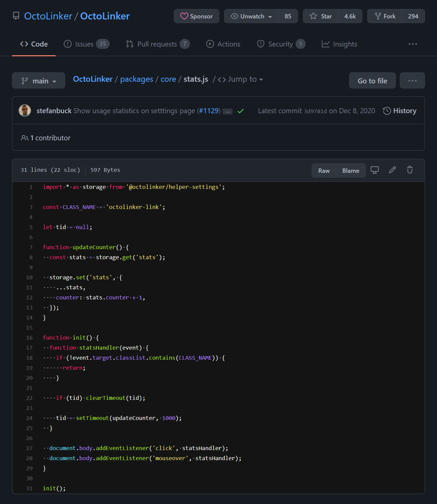Image resolution: width=437 pixels, height=504 pixels.
Task: Click the 'click' event string
Action: click(x=164, y=448)
